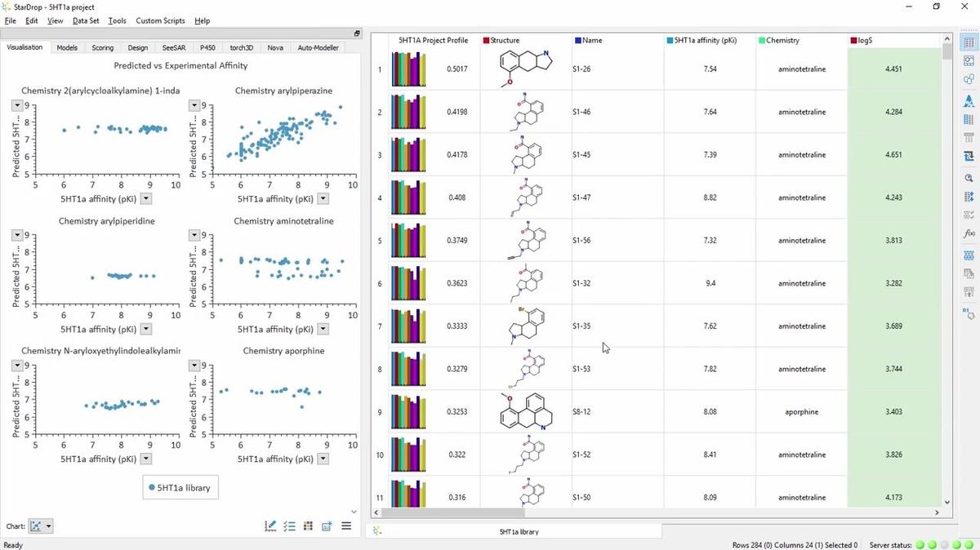Click the chart axes format pencil icon
Viewport: 980px width, 550px height.
point(270,526)
